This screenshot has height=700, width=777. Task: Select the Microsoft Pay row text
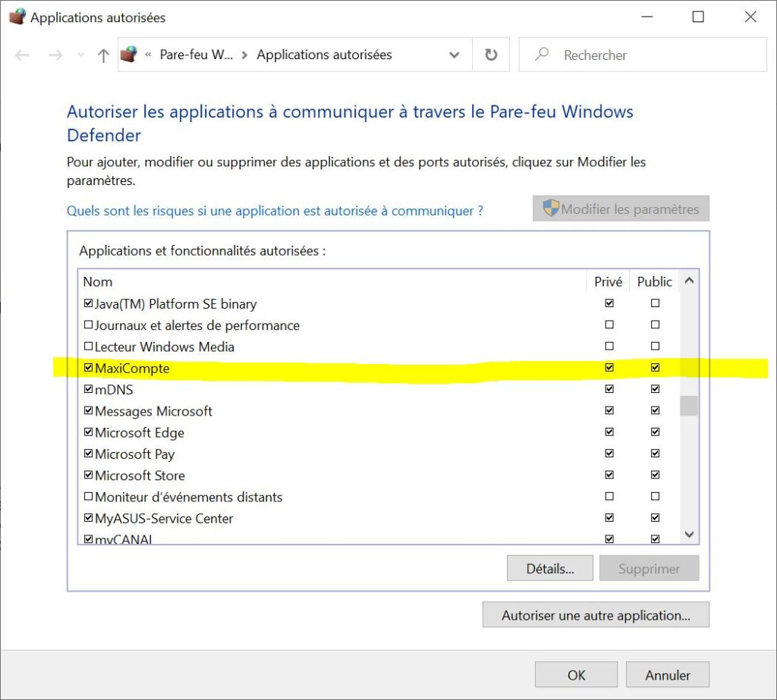(135, 454)
